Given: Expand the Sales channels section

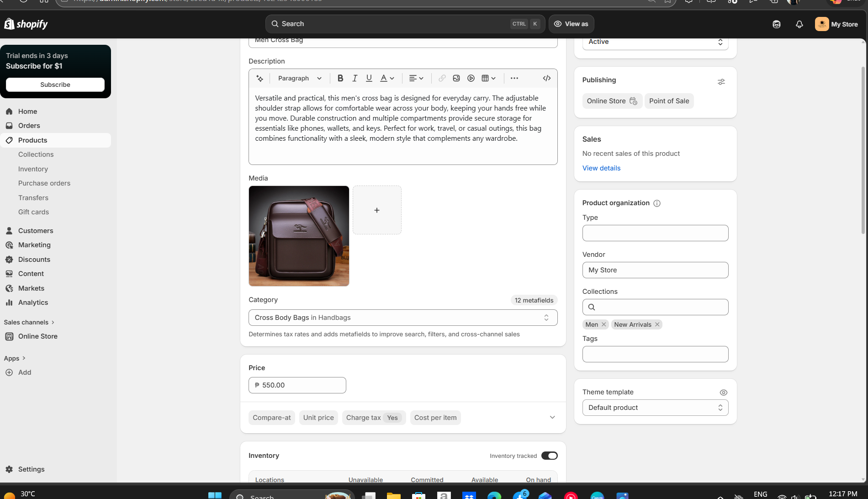Looking at the screenshot, I should [29, 322].
